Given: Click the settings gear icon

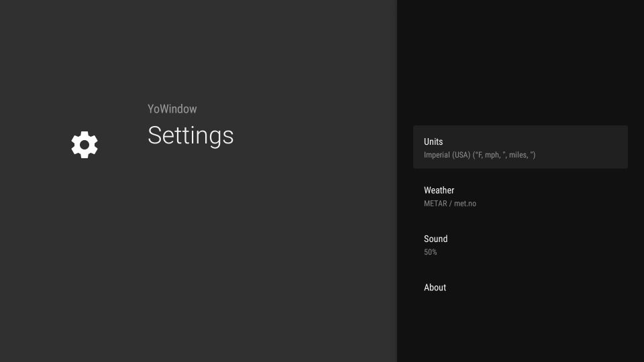Looking at the screenshot, I should coord(85,145).
